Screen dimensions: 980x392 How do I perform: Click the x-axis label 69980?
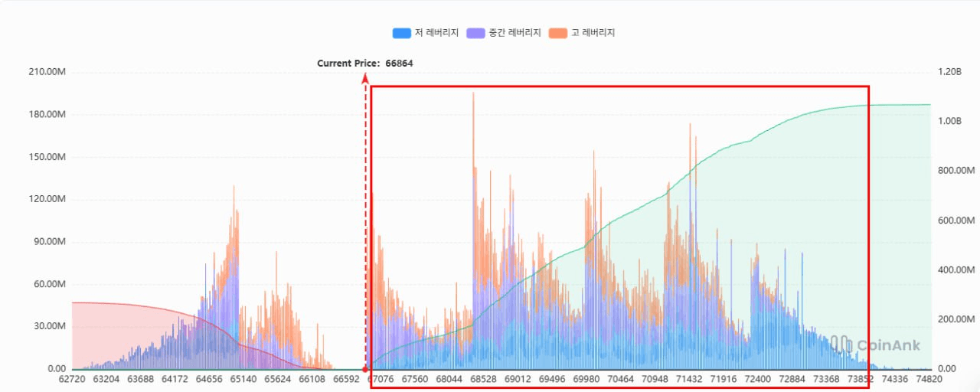point(586,379)
